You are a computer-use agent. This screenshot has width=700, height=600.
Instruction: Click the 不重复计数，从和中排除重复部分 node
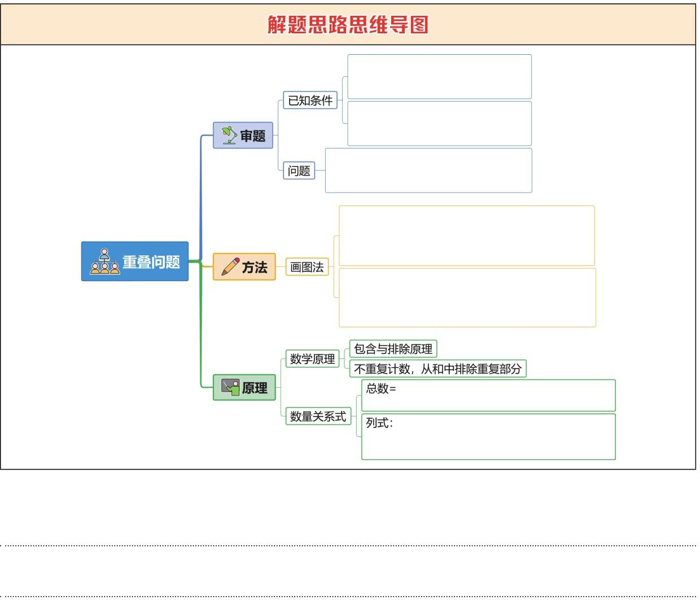click(x=438, y=369)
